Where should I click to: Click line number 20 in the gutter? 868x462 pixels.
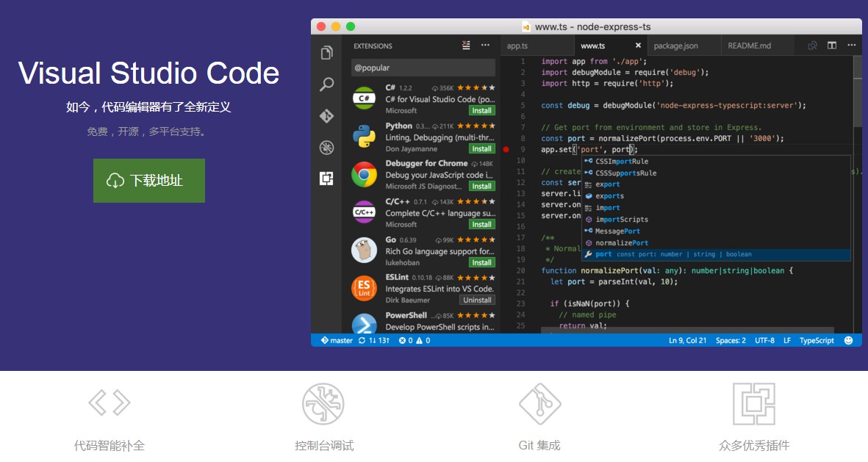click(x=520, y=270)
